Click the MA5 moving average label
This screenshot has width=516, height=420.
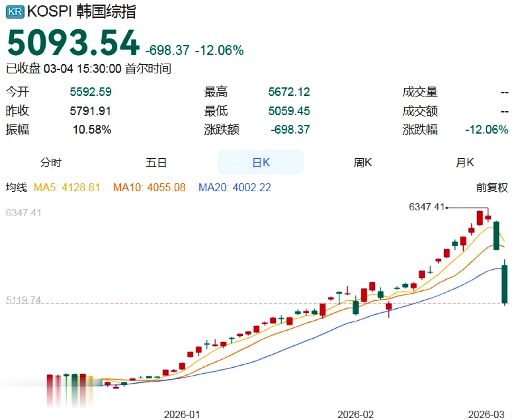[67, 187]
